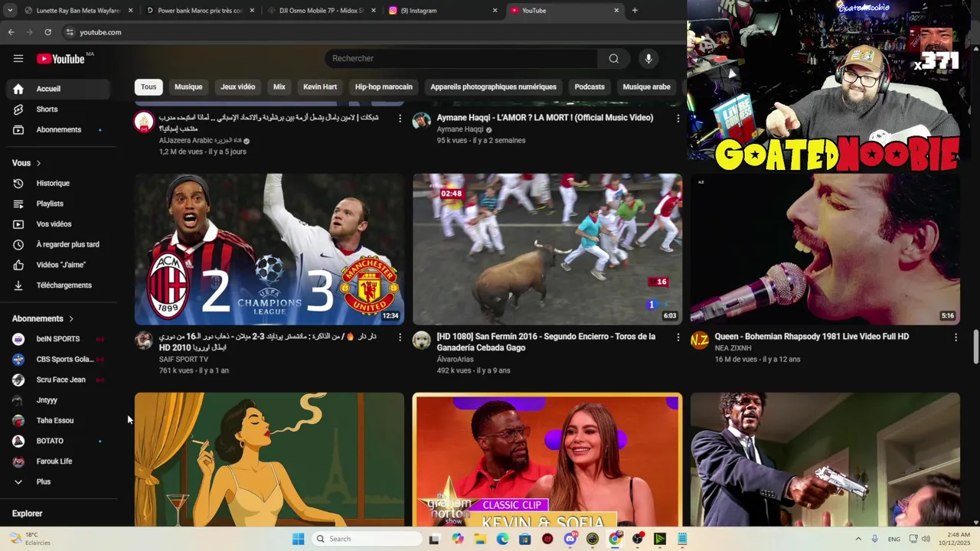Open options menu for San Fermín 2016 video
Screen dimensions: 980x551
pos(678,337)
